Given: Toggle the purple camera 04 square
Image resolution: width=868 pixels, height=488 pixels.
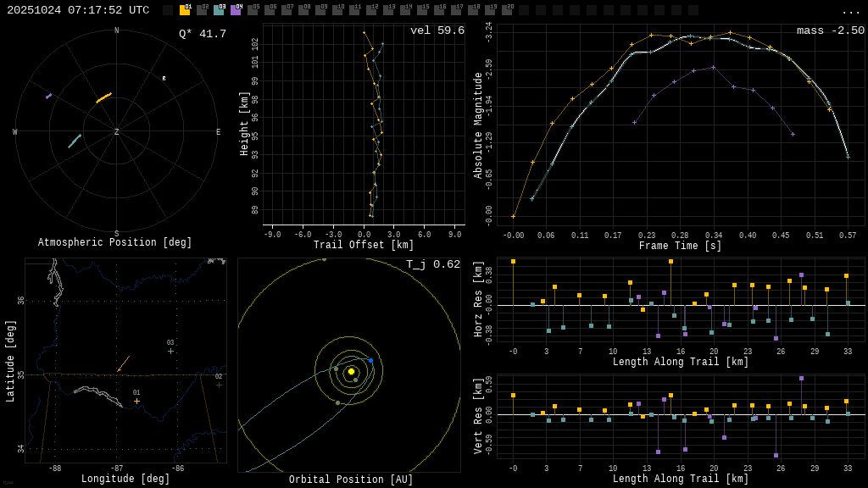Looking at the screenshot, I should click(236, 10).
